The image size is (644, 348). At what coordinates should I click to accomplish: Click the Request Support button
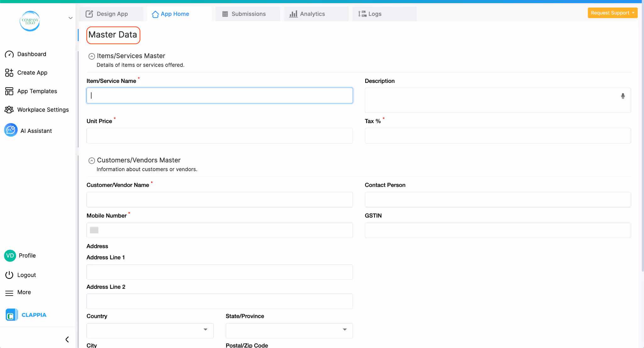click(612, 13)
